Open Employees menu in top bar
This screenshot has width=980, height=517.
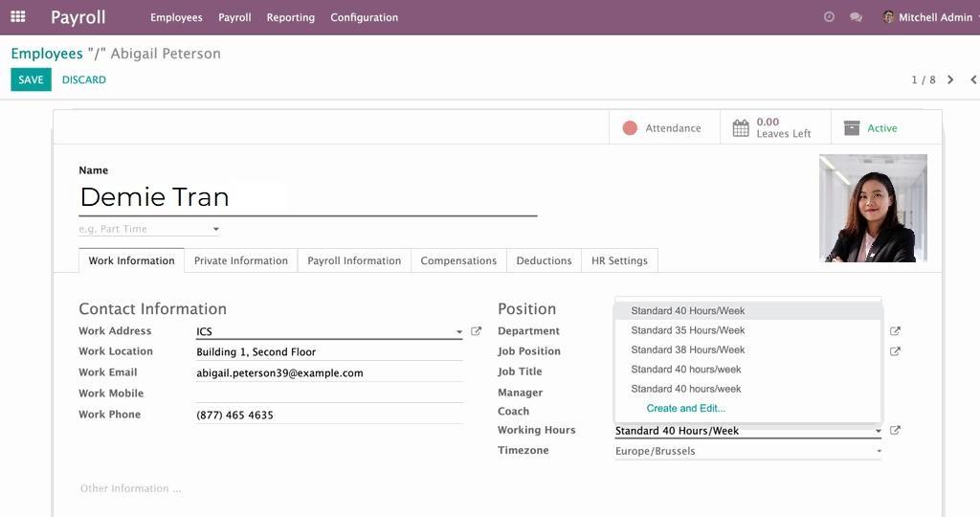pyautogui.click(x=176, y=17)
